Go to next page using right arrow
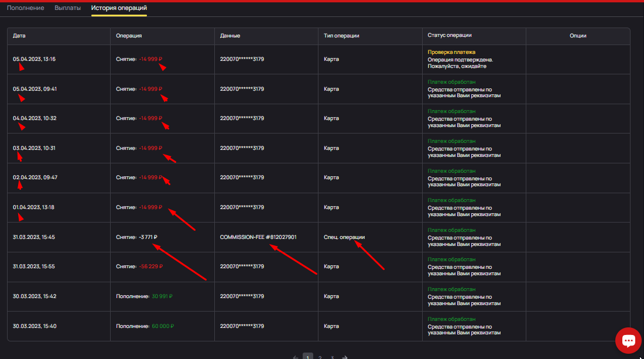The image size is (644, 359). pos(345,357)
